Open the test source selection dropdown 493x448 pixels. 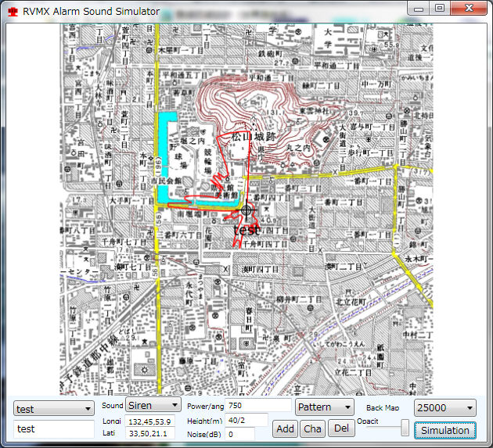tap(54, 408)
